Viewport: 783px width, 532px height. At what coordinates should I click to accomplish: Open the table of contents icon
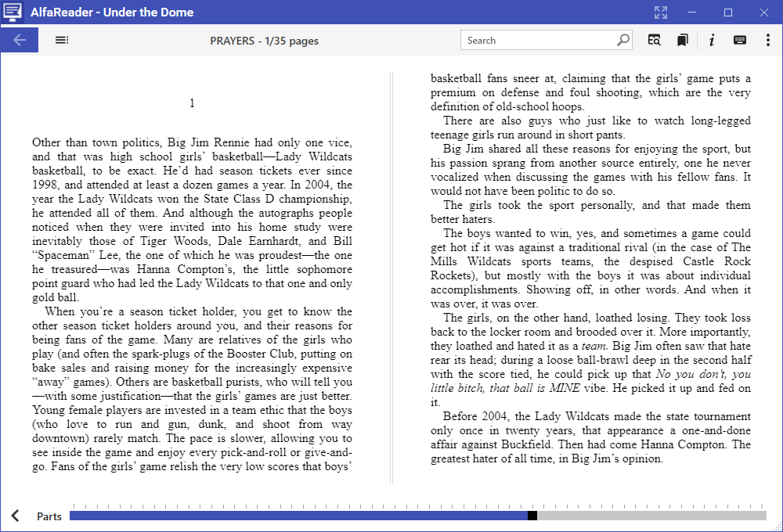click(62, 39)
